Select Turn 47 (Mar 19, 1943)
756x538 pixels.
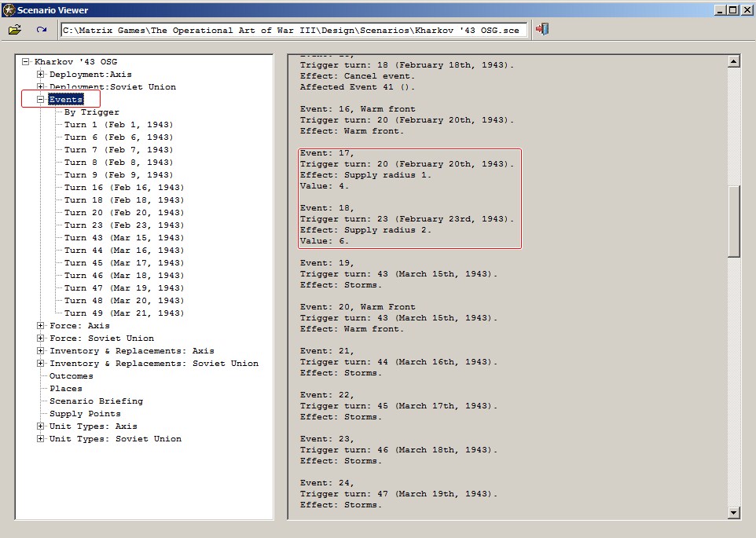(124, 287)
